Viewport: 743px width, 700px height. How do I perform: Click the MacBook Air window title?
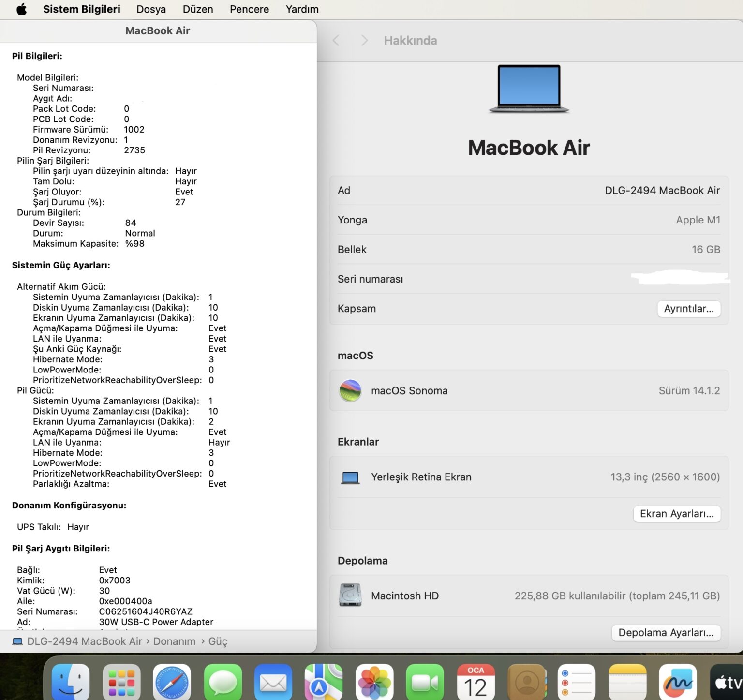[x=158, y=31]
